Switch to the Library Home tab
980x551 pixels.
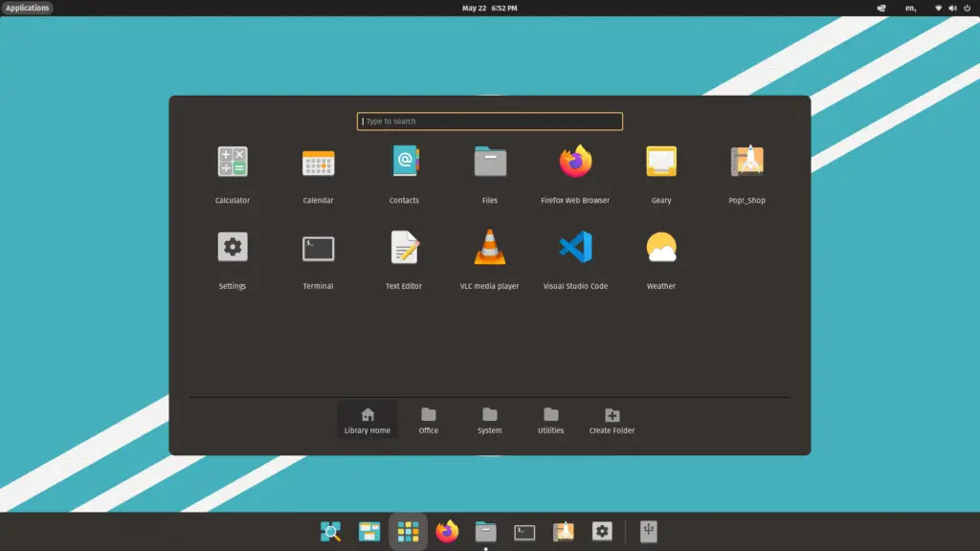367,420
